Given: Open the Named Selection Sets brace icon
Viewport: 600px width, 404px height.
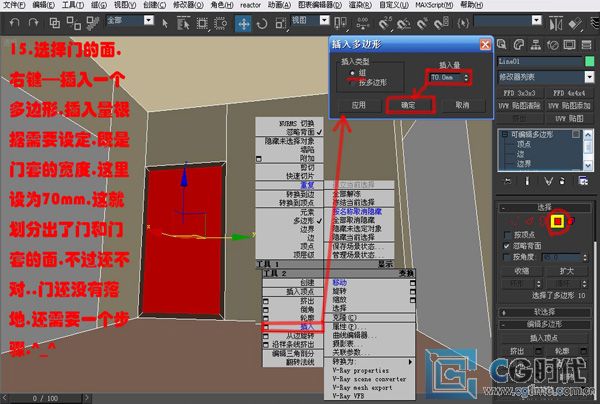Looking at the screenshot, I should click(463, 24).
